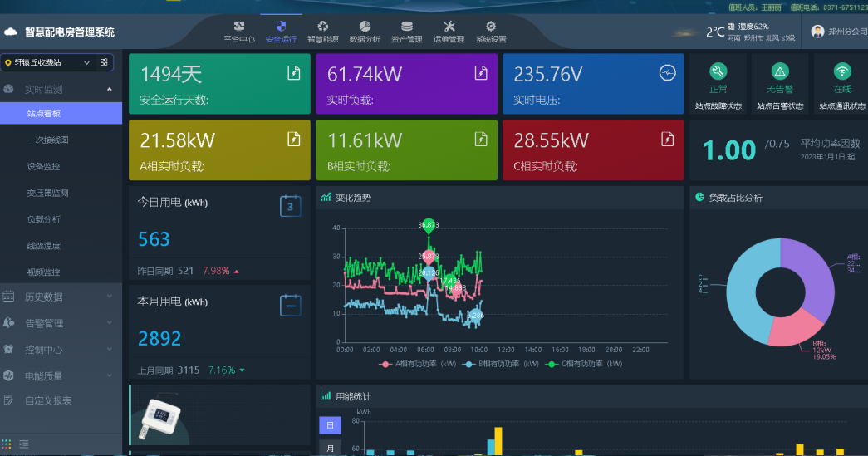Click the 在线 wifi status icon
This screenshot has width=868, height=456.
(x=841, y=71)
